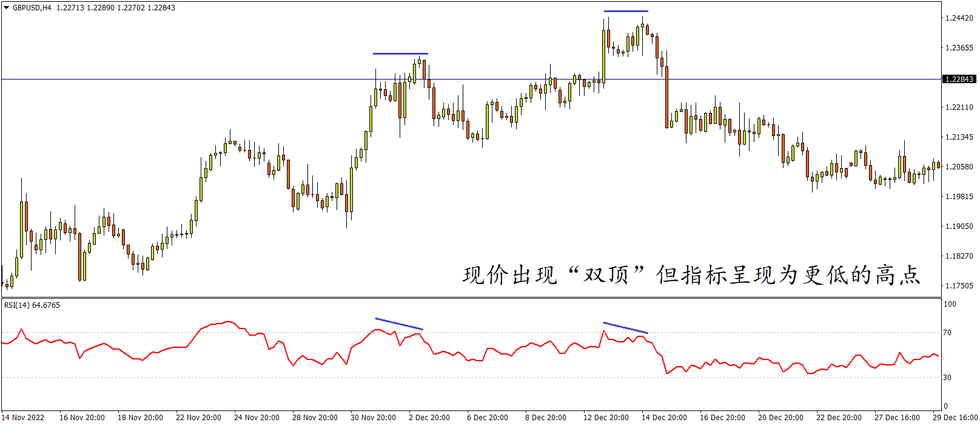
Task: Click the 1.17505 price scale label
Action: click(959, 286)
